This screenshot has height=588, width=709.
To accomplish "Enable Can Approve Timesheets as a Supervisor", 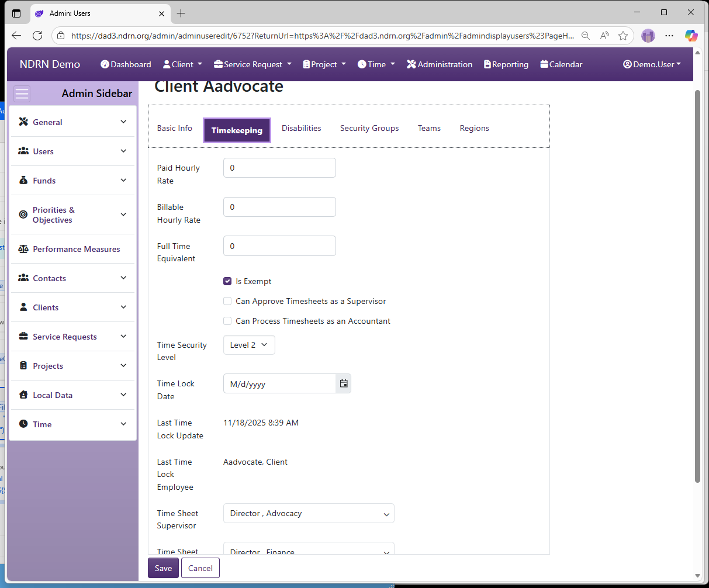I will coord(227,301).
